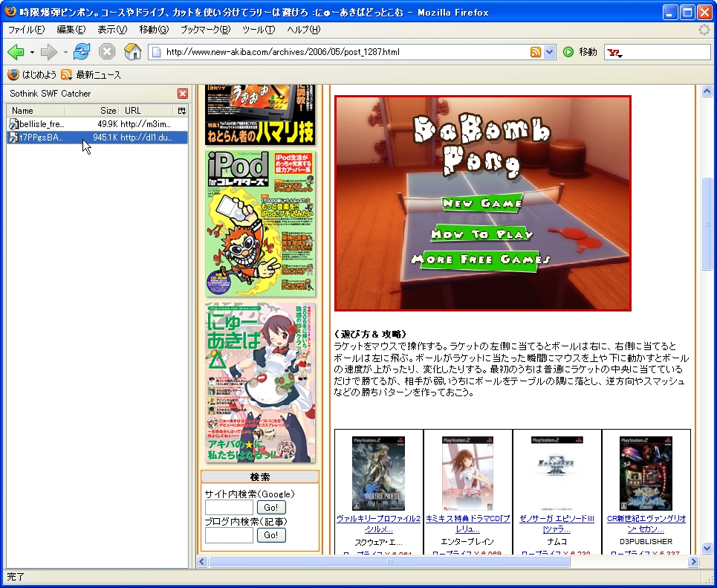Screen dimensions: 717x588
Task: Sort the SWF list by URL column
Action: 146,111
